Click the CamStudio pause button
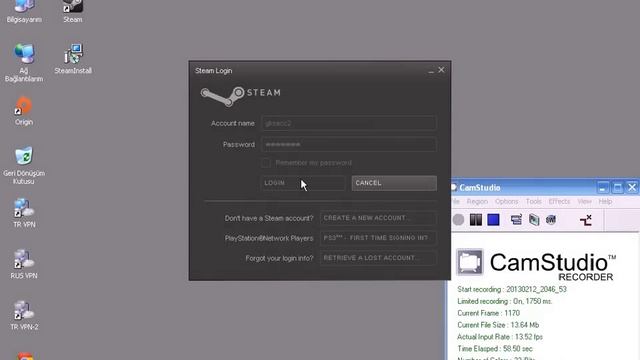The image size is (640, 360). [x=476, y=220]
